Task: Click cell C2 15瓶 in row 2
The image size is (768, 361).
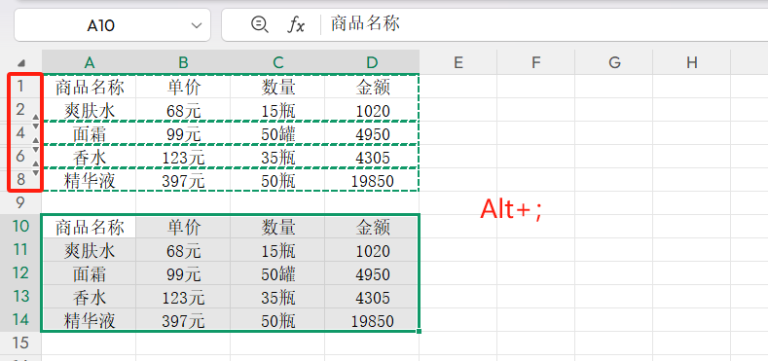Action: (278, 110)
